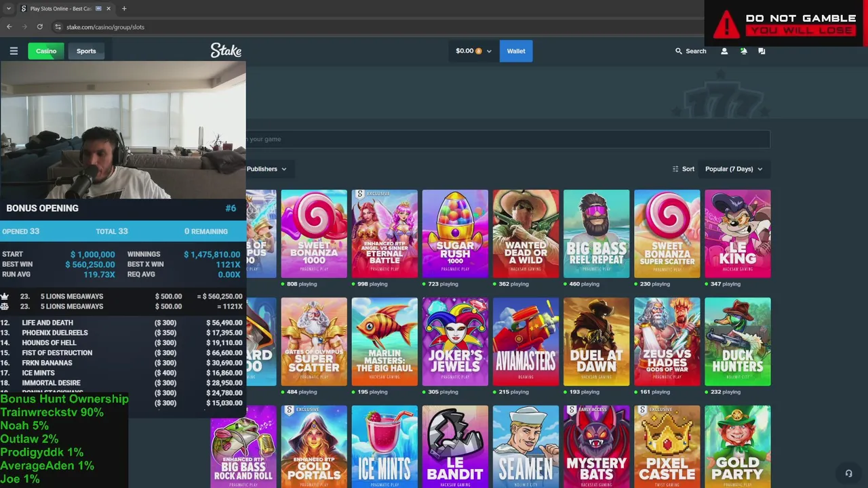This screenshot has height=488, width=868.
Task: Click the Stake logo
Action: tap(226, 51)
